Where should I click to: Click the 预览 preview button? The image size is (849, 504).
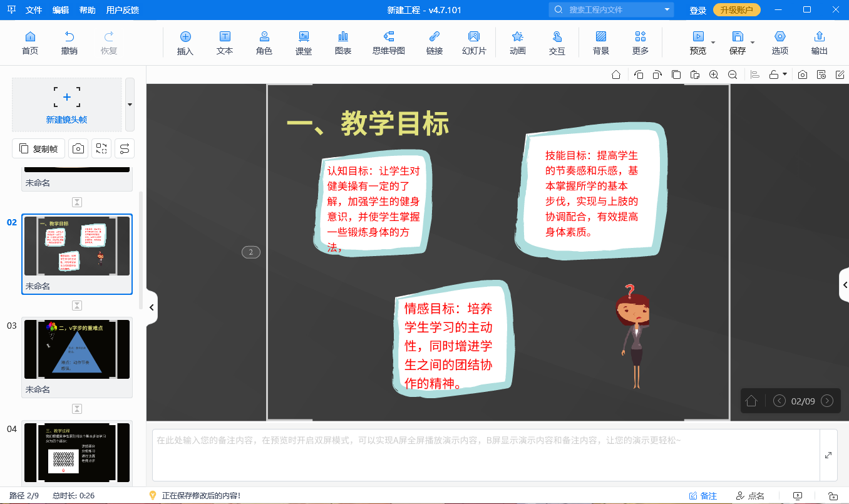pos(698,43)
